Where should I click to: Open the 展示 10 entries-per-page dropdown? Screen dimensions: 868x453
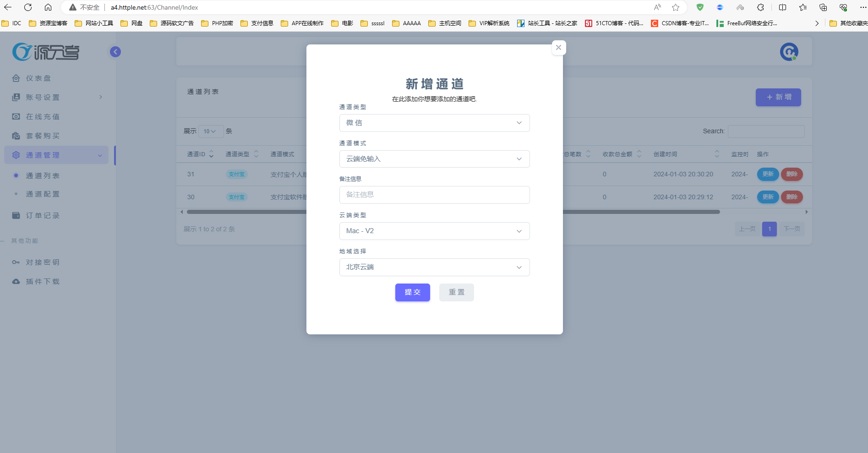pyautogui.click(x=211, y=131)
